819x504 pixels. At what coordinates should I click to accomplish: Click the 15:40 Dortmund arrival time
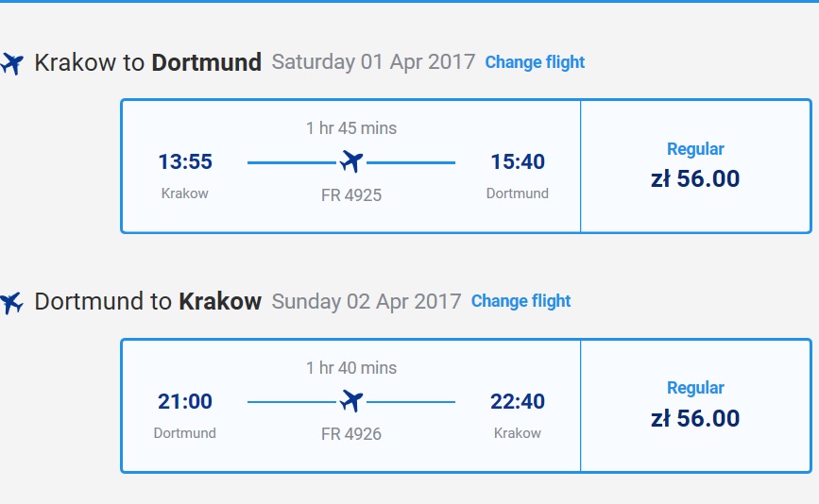(518, 161)
